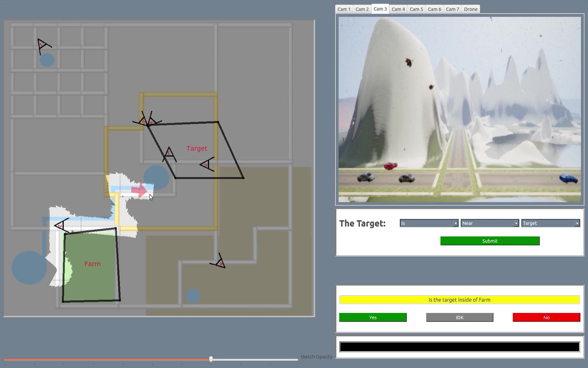This screenshot has width=588, height=368.
Task: Click the gray IDK button
Action: (459, 317)
